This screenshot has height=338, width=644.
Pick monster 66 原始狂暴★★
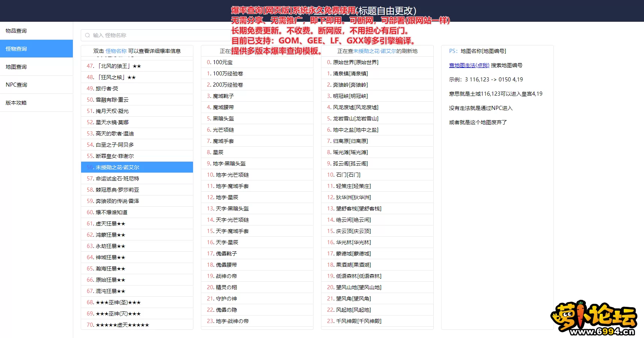pyautogui.click(x=137, y=280)
